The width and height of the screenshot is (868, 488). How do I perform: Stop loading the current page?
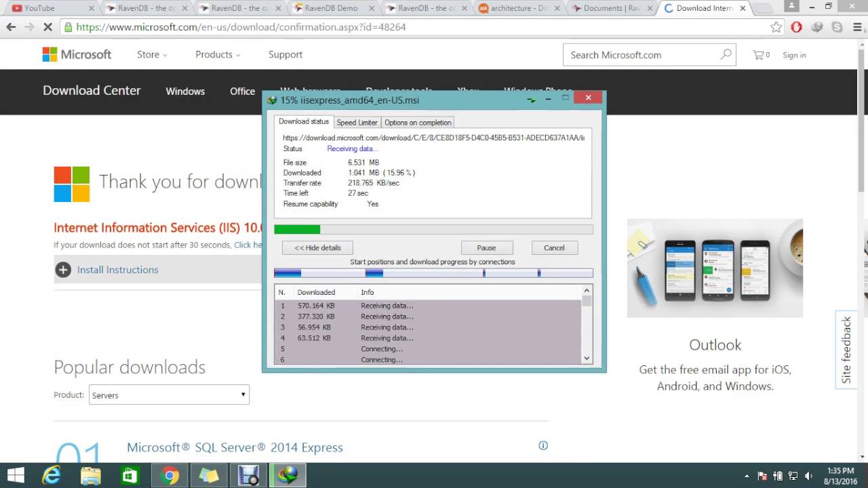pyautogui.click(x=47, y=27)
